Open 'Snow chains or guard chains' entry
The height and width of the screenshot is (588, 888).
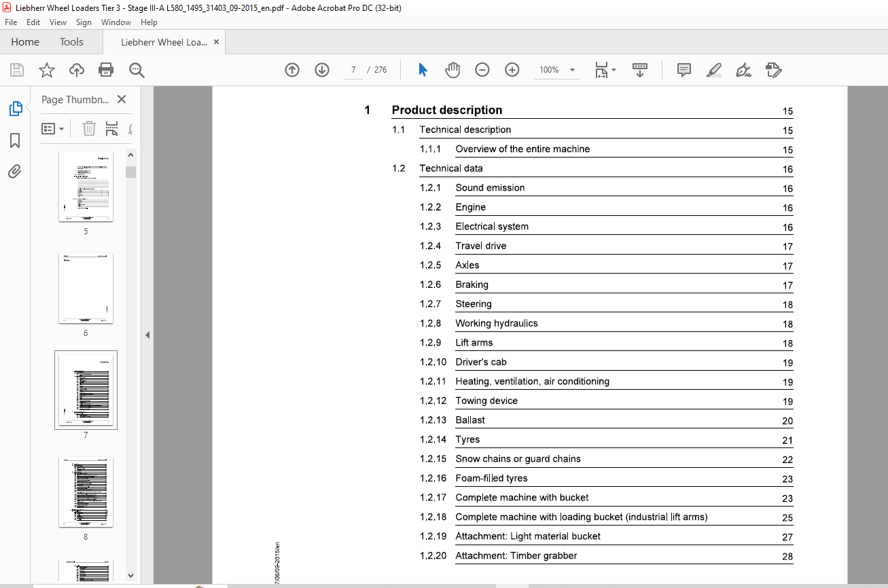point(518,459)
